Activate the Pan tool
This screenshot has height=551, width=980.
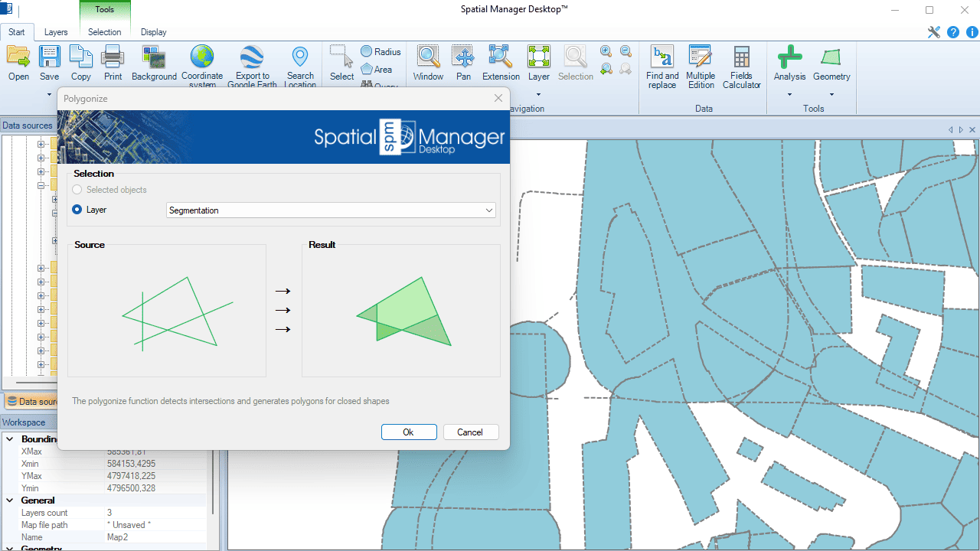(x=463, y=63)
